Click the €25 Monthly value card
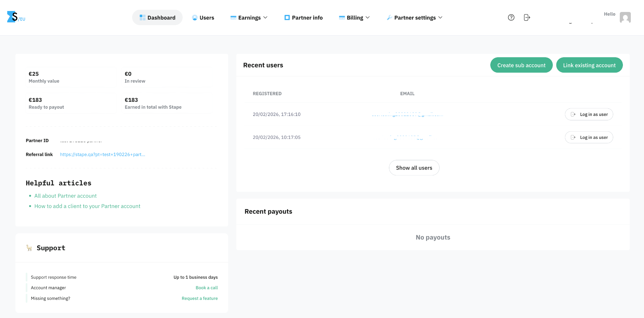The height and width of the screenshot is (318, 644). pos(71,77)
